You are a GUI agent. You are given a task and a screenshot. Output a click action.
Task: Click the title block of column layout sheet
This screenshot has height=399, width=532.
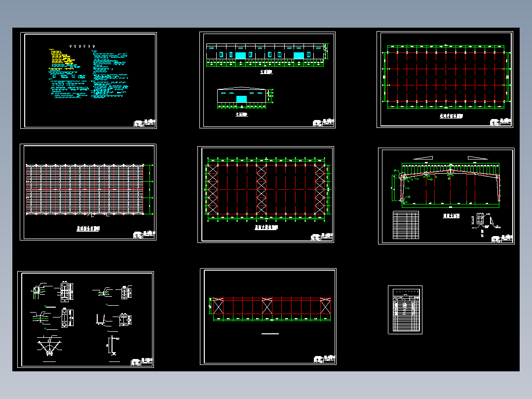[501, 122]
